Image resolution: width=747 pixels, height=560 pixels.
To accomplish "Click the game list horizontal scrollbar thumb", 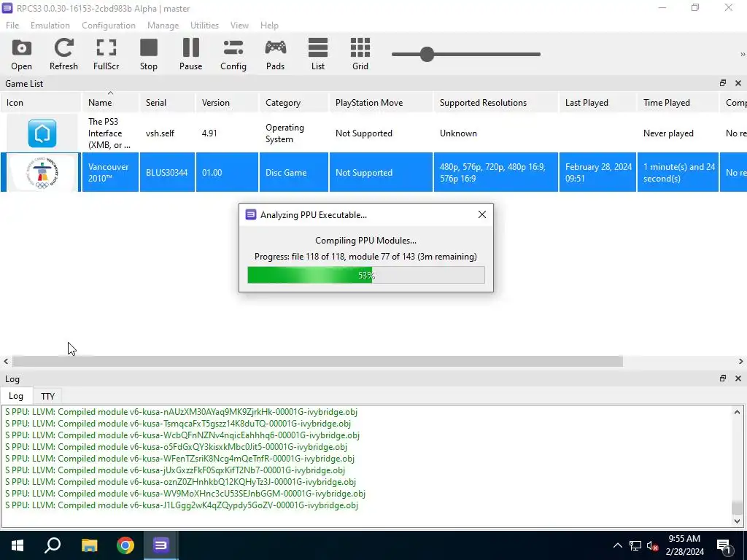I will pos(317,362).
